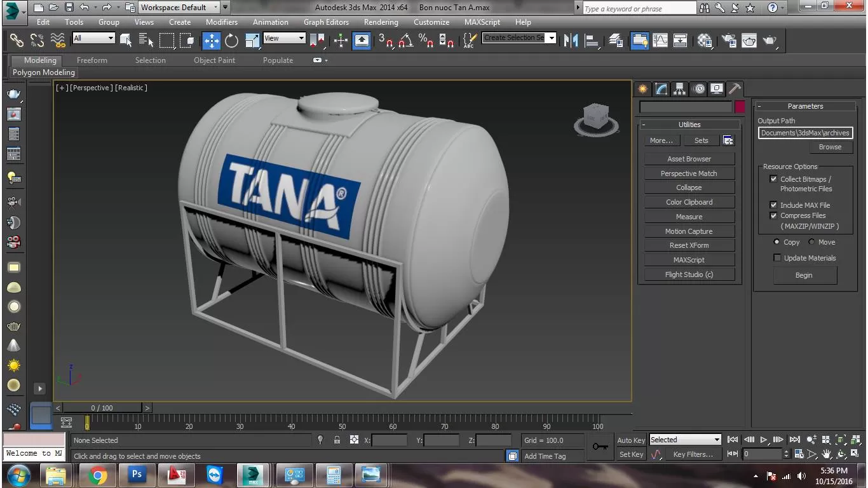The height and width of the screenshot is (488, 868).
Task: Toggle the Angle Snap icon
Action: 405,41
